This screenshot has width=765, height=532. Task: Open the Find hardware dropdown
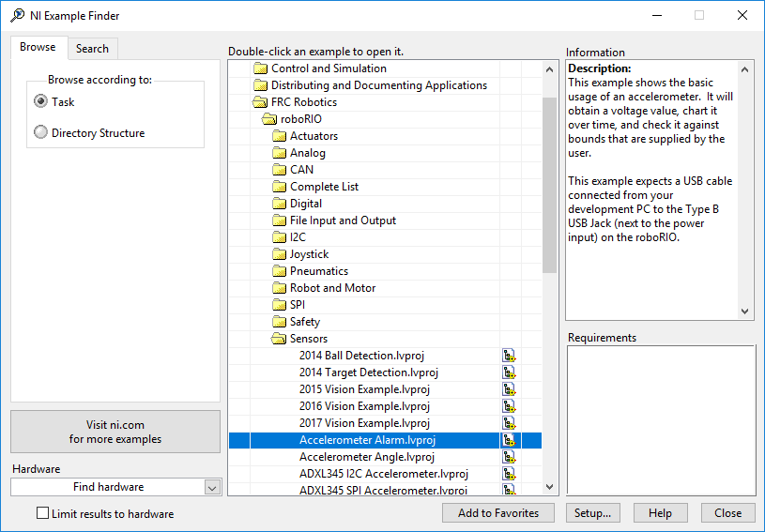(212, 487)
